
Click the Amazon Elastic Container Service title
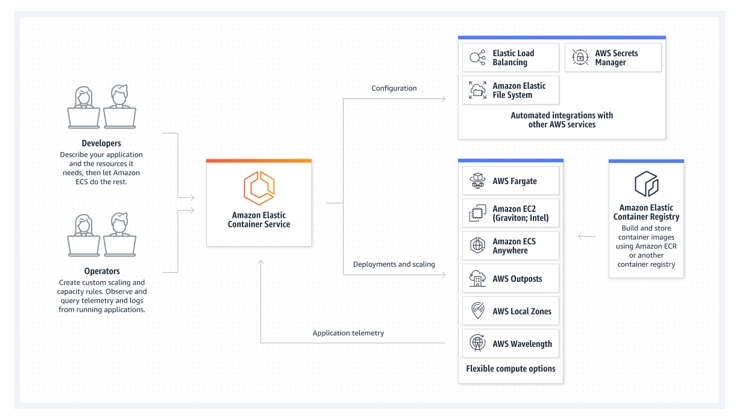[x=259, y=220]
